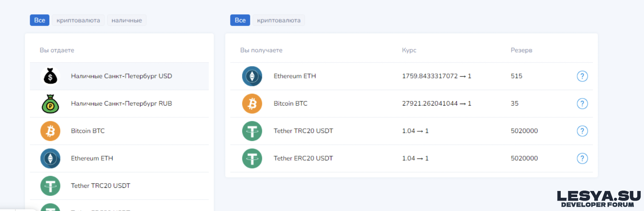Click the green RUB money bag icon
The image size is (644, 211).
click(50, 104)
